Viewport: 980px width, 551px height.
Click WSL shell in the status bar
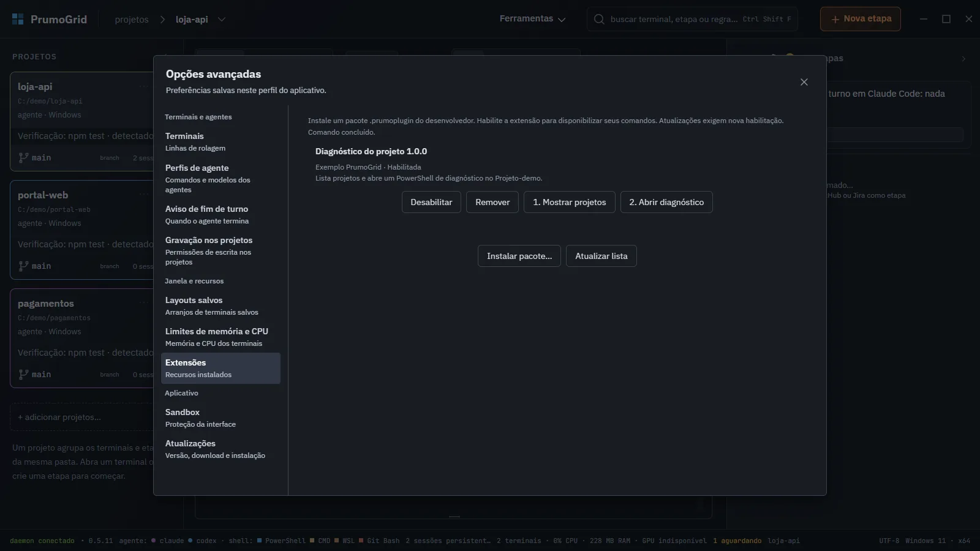pyautogui.click(x=344, y=541)
